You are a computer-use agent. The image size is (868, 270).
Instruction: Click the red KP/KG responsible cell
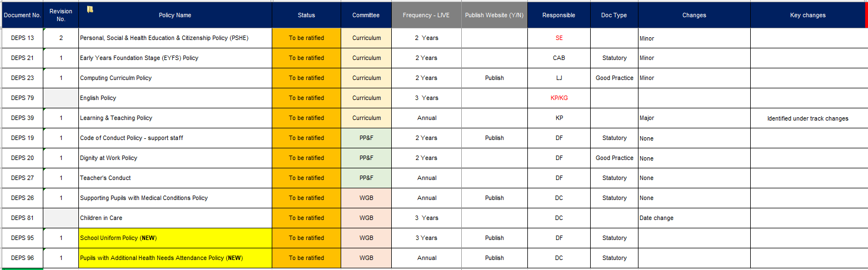click(x=558, y=98)
